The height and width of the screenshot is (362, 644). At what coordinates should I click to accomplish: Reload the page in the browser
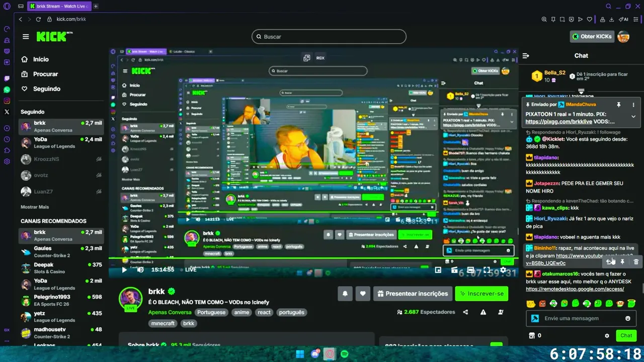[x=38, y=19]
